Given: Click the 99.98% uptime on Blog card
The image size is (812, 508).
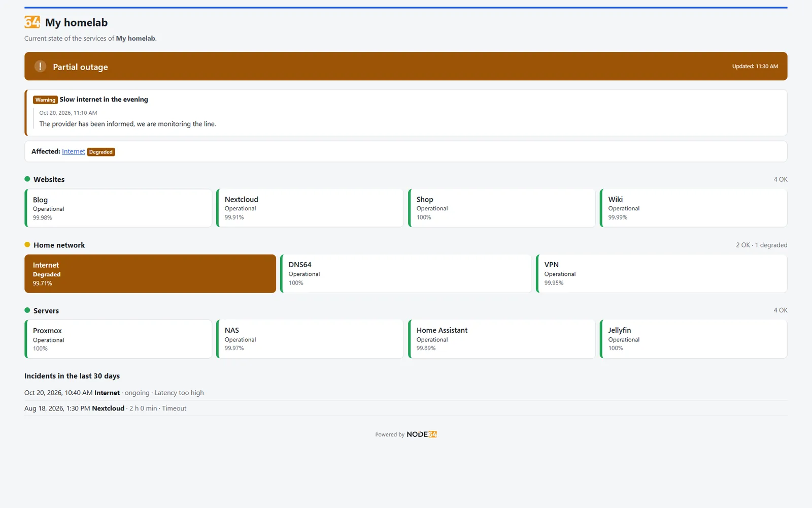Looking at the screenshot, I should pos(43,217).
